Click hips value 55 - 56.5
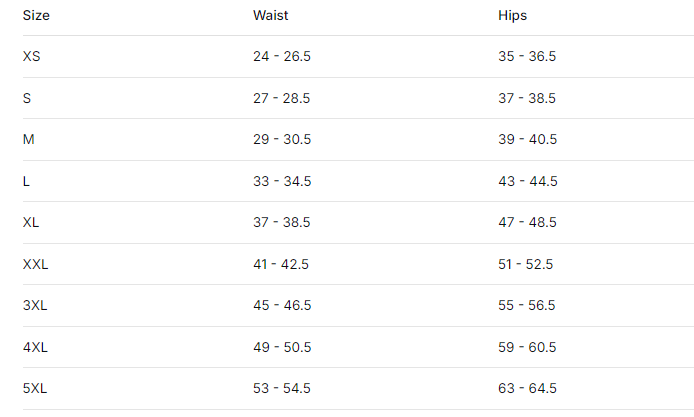 click(527, 305)
